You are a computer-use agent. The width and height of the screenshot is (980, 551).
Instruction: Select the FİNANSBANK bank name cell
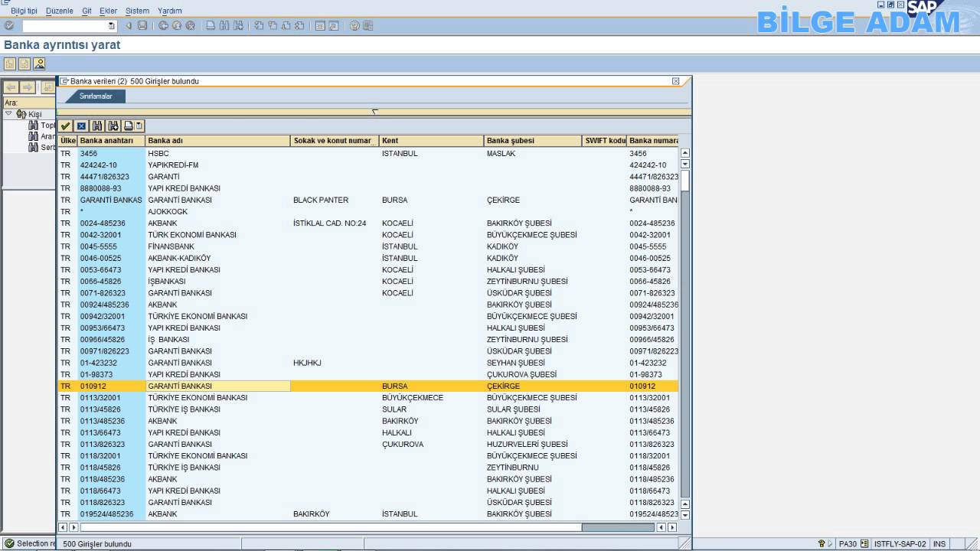[218, 246]
